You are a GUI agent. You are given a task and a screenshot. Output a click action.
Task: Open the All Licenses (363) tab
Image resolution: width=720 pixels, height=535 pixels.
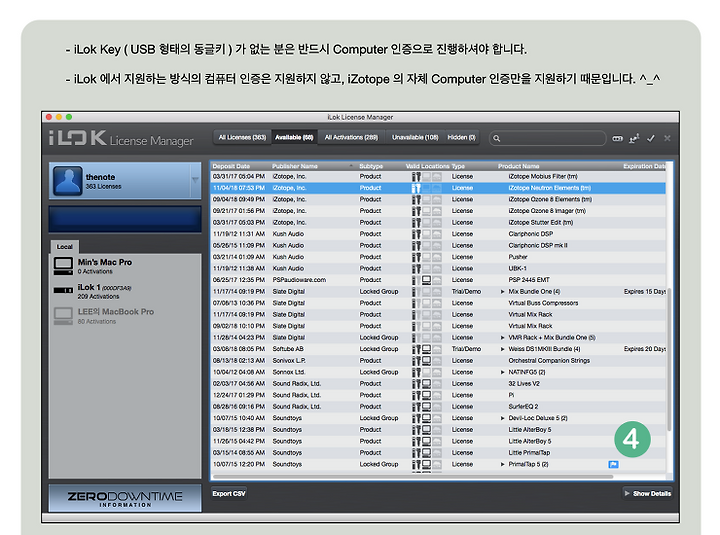[x=242, y=137]
